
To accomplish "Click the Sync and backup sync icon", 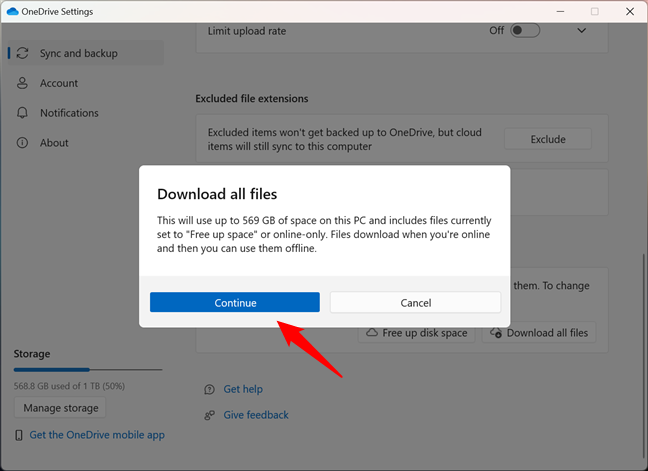I will (22, 53).
